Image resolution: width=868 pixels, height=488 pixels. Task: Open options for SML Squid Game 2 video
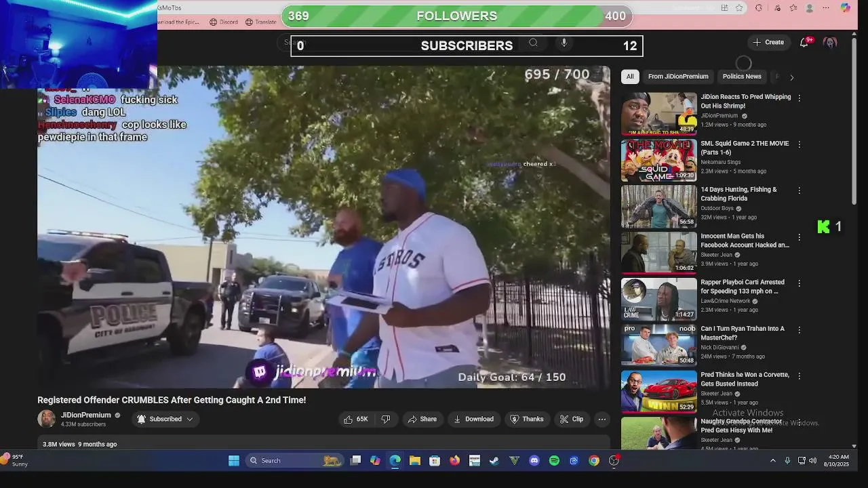[800, 144]
